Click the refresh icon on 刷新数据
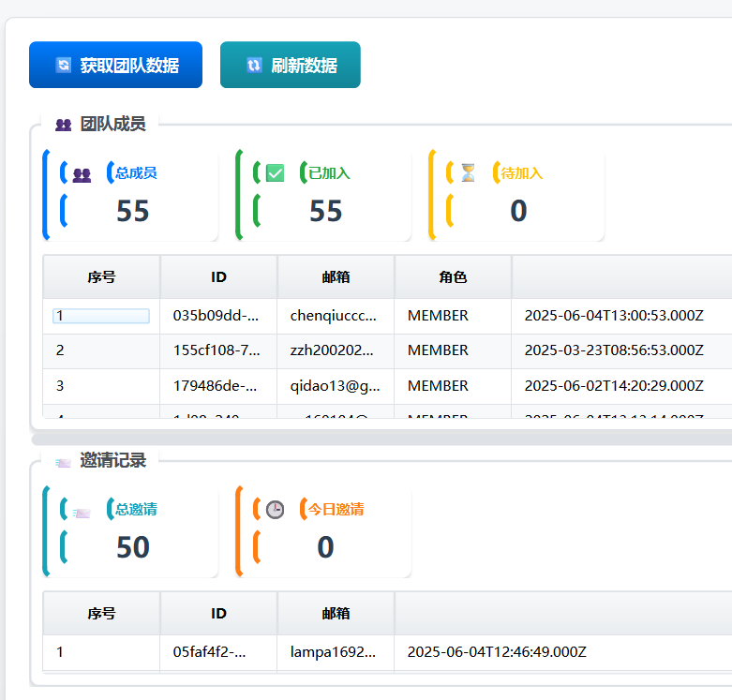 [254, 66]
